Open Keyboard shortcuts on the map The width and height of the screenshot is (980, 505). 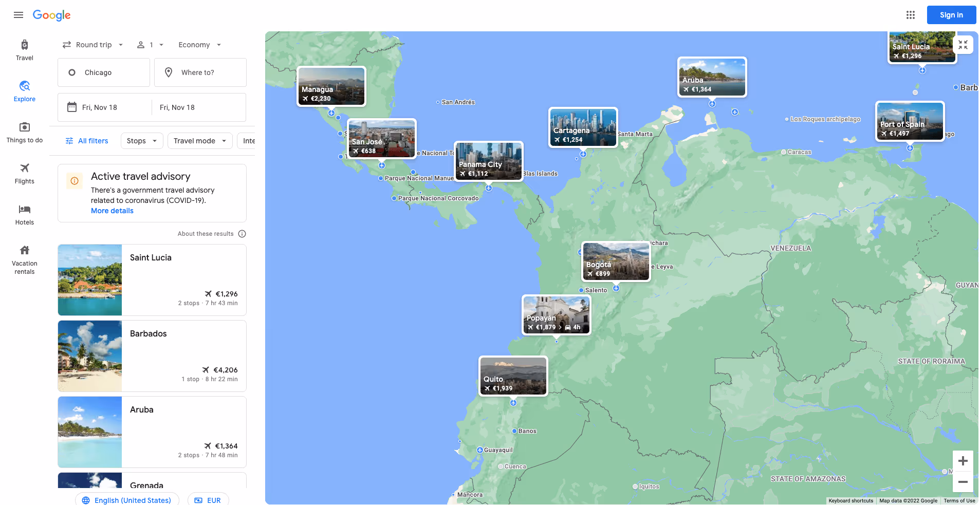pos(850,501)
